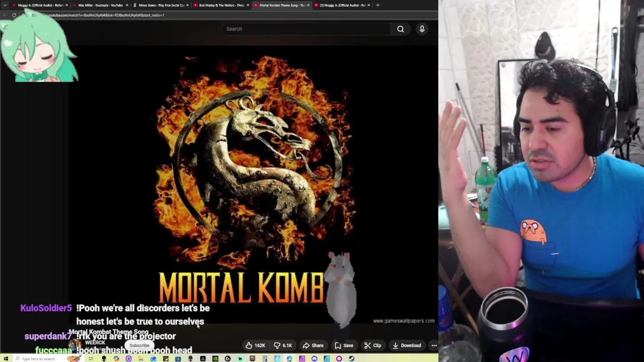Switch to Mortal Kombat Theme Song tab
The image size is (644, 362).
(x=281, y=5)
